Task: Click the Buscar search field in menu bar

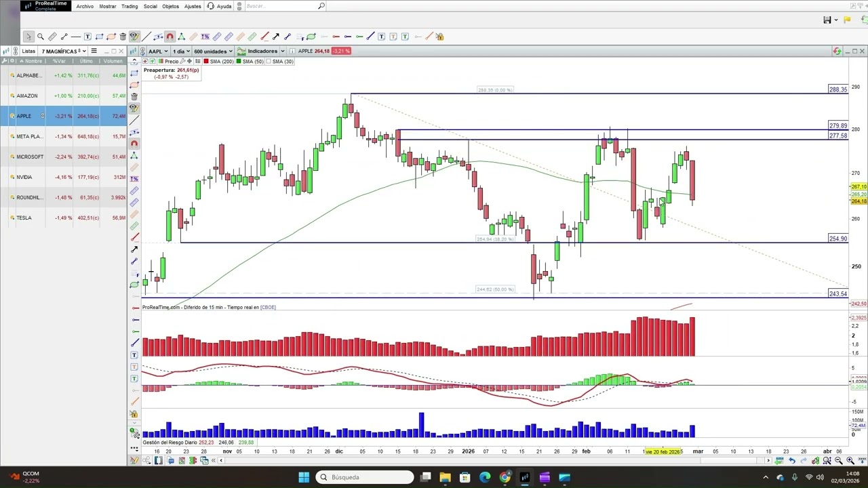Action: 280,6
